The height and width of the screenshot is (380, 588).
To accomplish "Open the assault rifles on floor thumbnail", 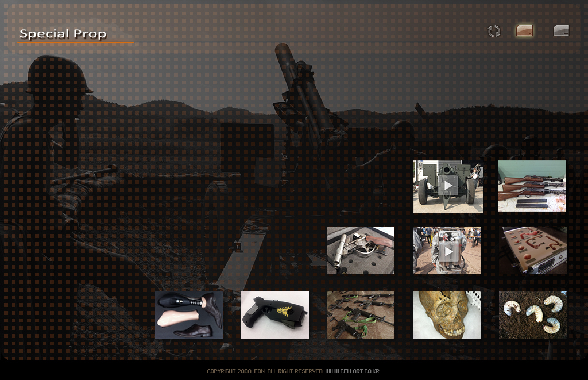I will 361,316.
